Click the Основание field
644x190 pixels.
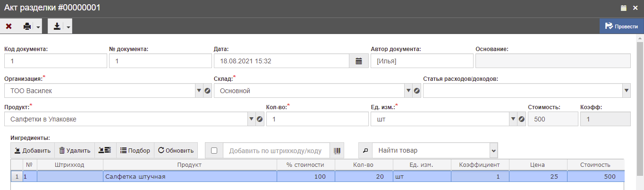[x=553, y=61]
